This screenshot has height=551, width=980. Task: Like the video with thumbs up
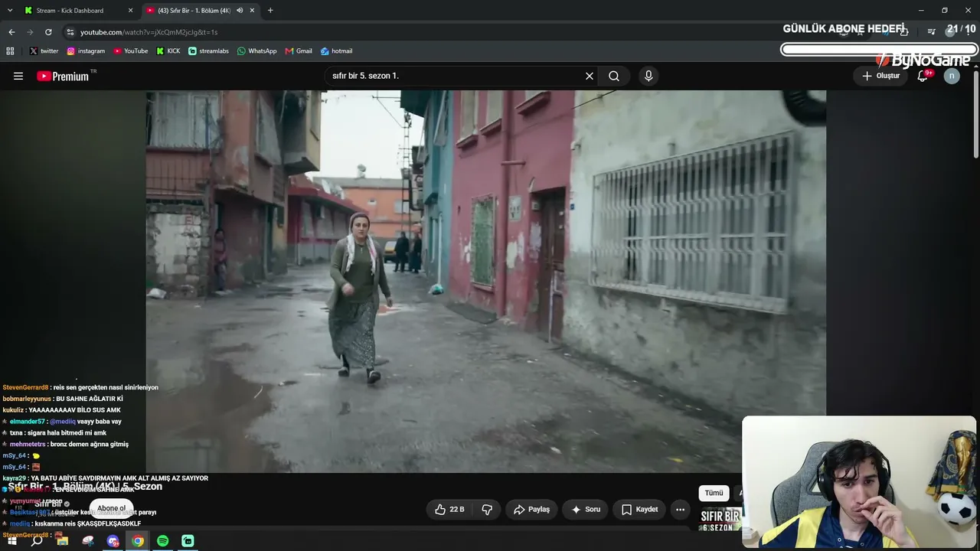(449, 509)
